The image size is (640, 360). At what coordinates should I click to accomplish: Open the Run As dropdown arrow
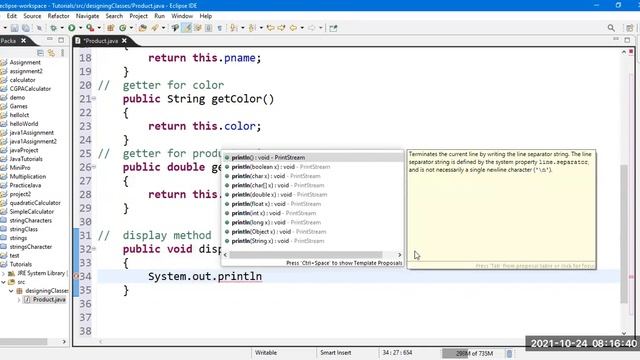point(80,28)
